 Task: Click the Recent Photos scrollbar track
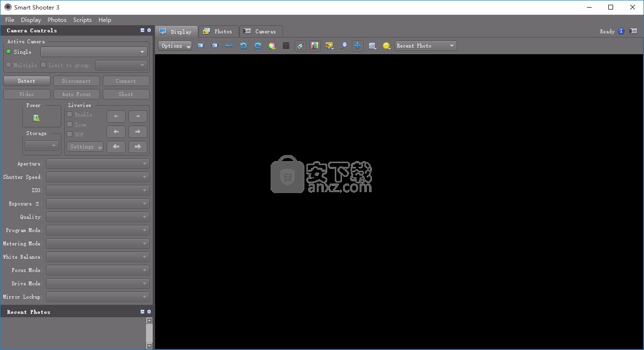click(x=149, y=333)
